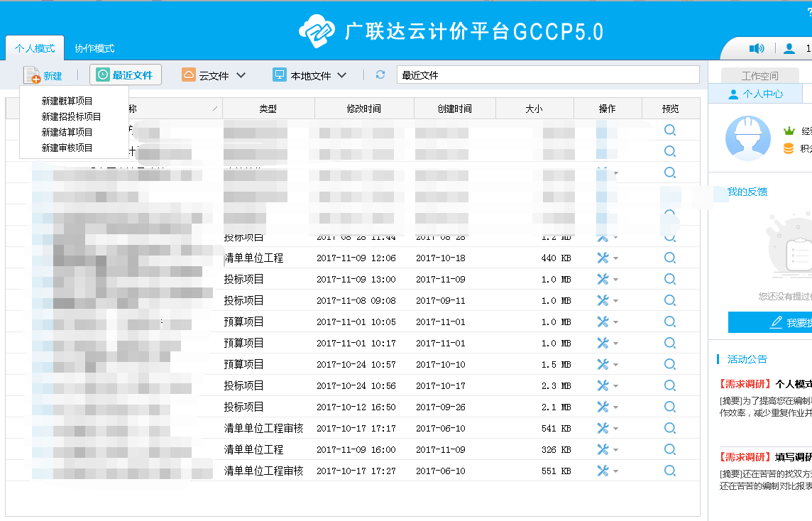Click the user account icon at top right
The width and height of the screenshot is (812, 521).
(789, 48)
